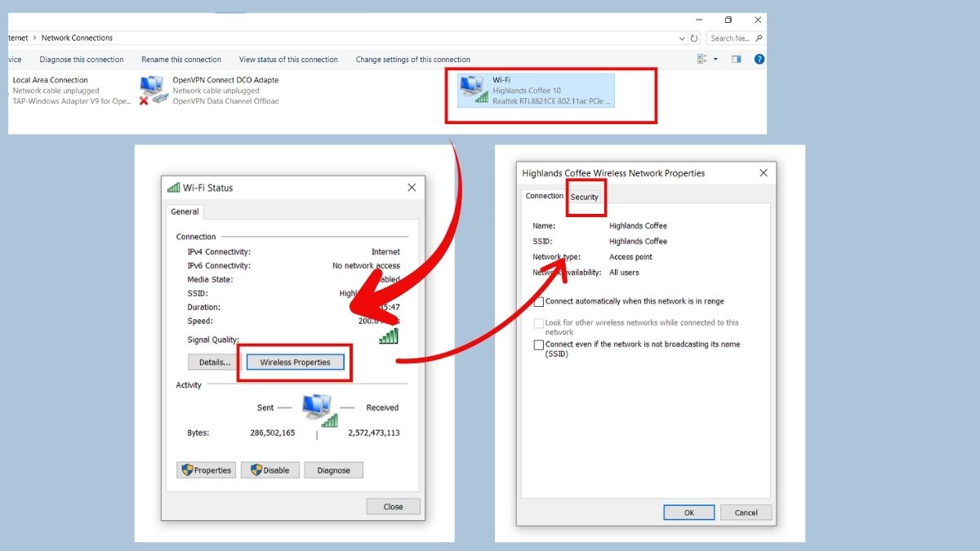Switch to the Connection tab
980x551 pixels.
(x=545, y=196)
